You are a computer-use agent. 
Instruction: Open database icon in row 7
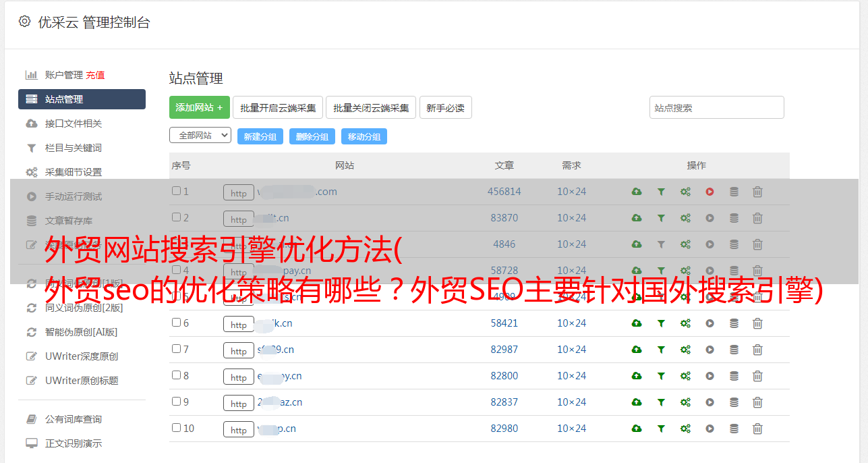[734, 350]
